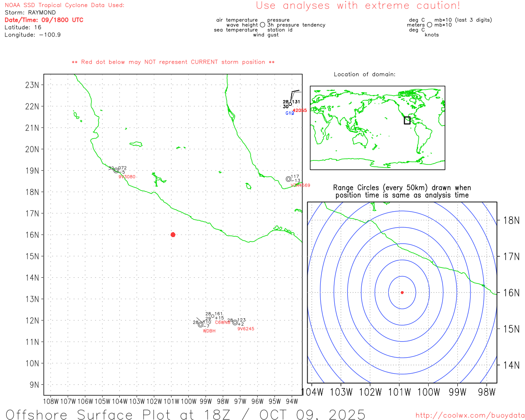Image resolution: width=525 pixels, height=420 pixels.
Task: Click the 'wind gust' legend label
Action: click(x=266, y=35)
